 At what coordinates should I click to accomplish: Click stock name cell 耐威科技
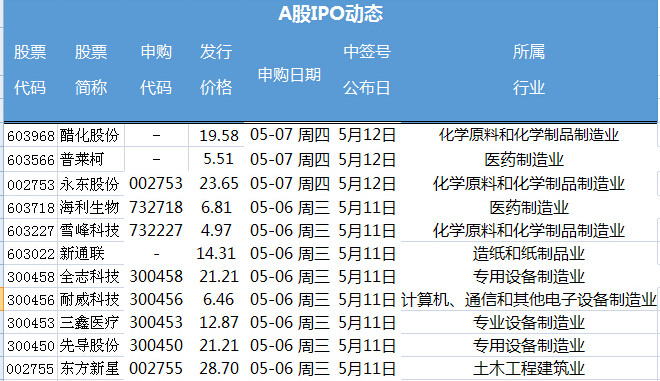pos(90,300)
